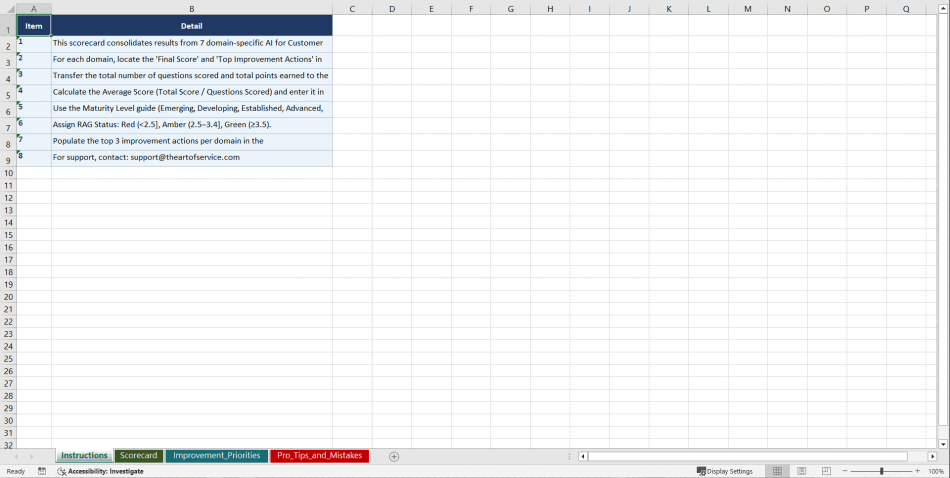
Task: Select cell with support email contact text
Action: pyautogui.click(x=191, y=158)
